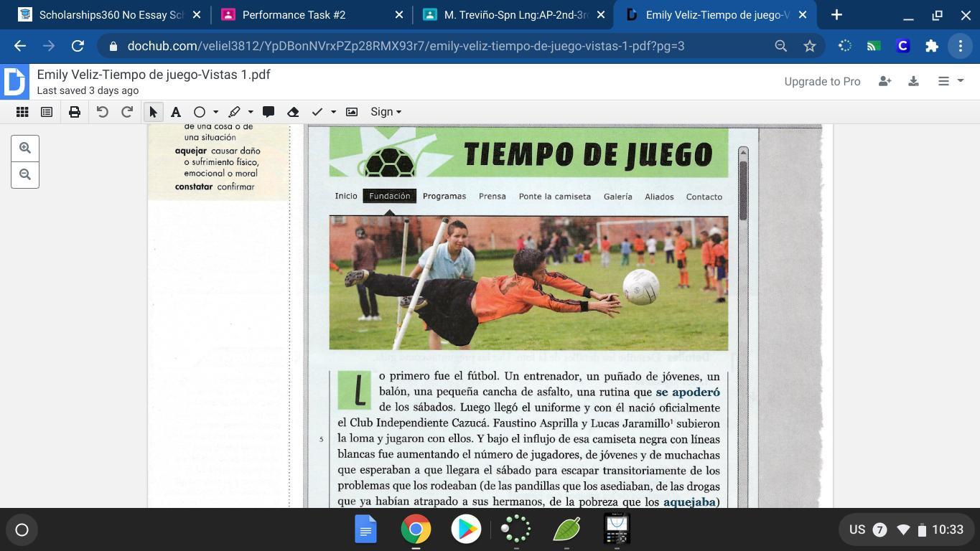980x551 pixels.
Task: Open the calculator app on shelf
Action: (x=617, y=530)
